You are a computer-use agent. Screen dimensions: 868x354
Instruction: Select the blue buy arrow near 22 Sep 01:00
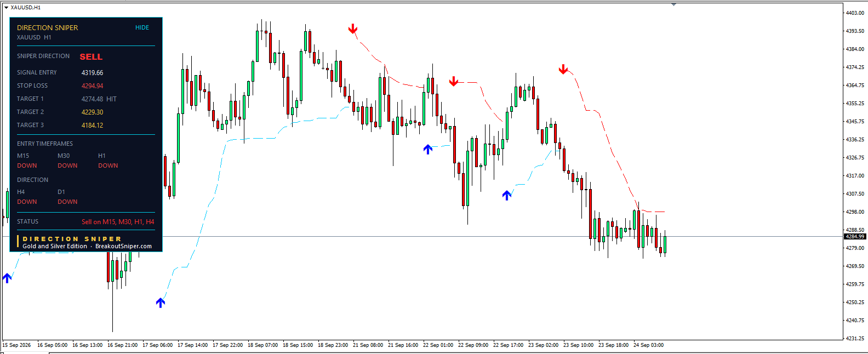428,149
